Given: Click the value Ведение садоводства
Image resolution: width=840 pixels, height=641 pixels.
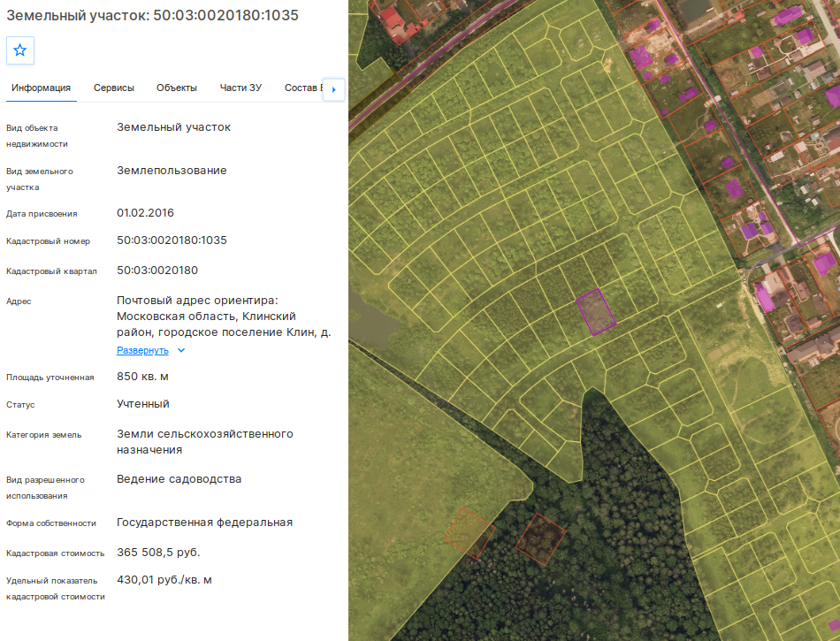Looking at the screenshot, I should tap(179, 478).
